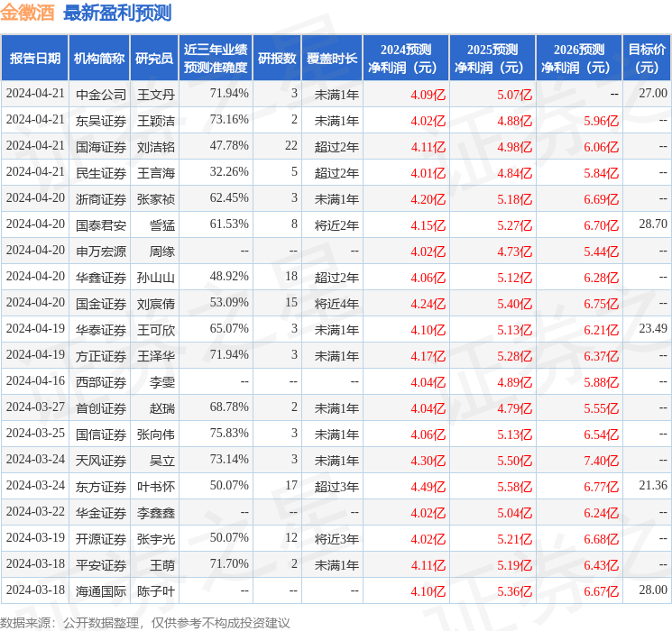The width and height of the screenshot is (672, 631).
Task: Select the 国泰君安 target price 28.70
Action: click(x=653, y=224)
